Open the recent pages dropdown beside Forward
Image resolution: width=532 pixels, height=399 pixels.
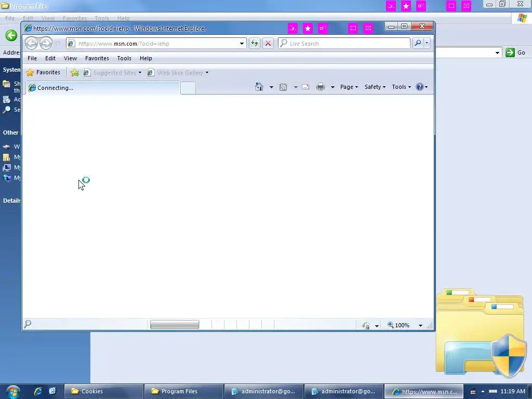tap(57, 44)
